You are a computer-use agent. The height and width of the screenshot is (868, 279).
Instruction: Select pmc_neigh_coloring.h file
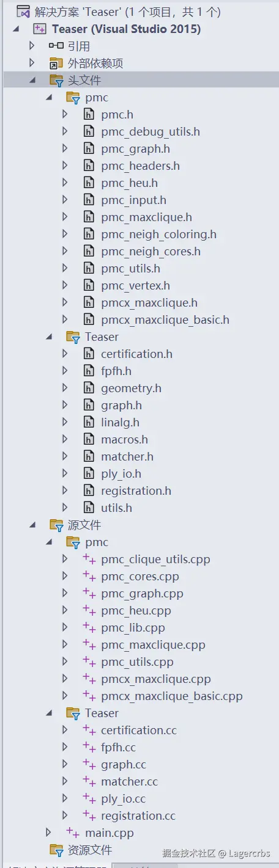(x=158, y=234)
